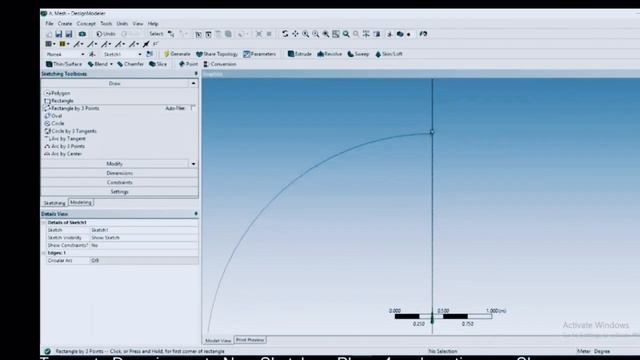Choose the Oval draw tool
640x360 pixels.
[53, 116]
